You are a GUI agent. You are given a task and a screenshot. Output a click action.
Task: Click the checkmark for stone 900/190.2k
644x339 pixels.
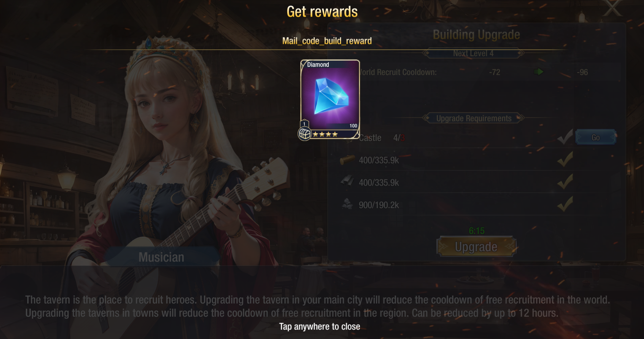(565, 204)
